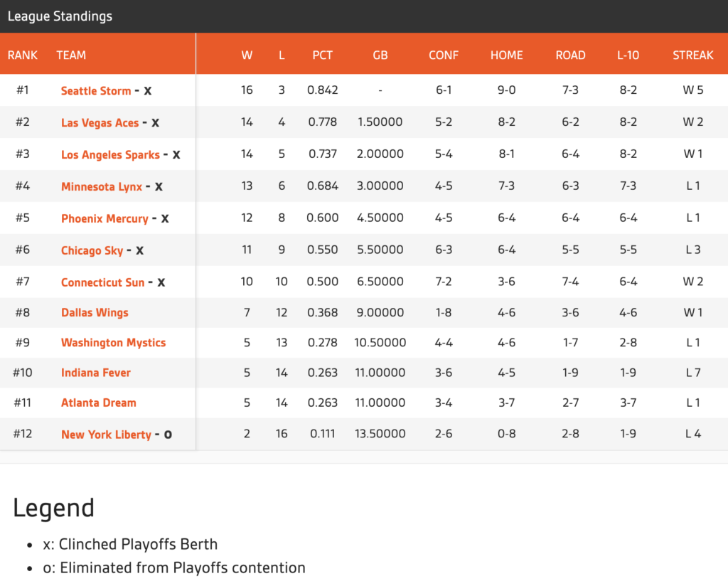Click the games-behind value 4.50000

tap(380, 218)
